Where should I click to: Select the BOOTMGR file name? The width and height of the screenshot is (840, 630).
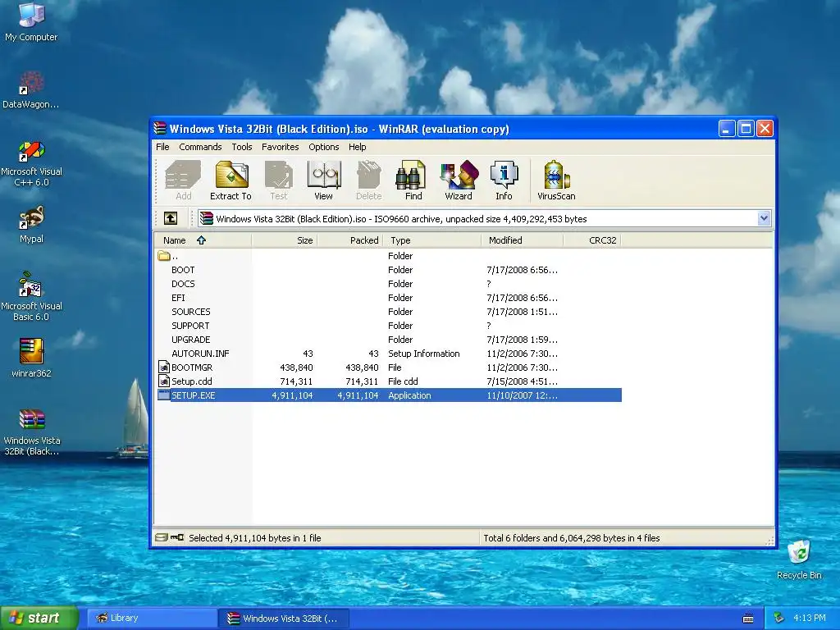[x=192, y=367]
